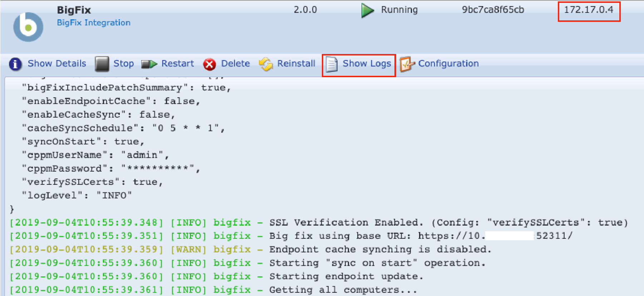Image resolution: width=644 pixels, height=296 pixels.
Task: Click the Starting endpoint update entry
Action: [217, 277]
